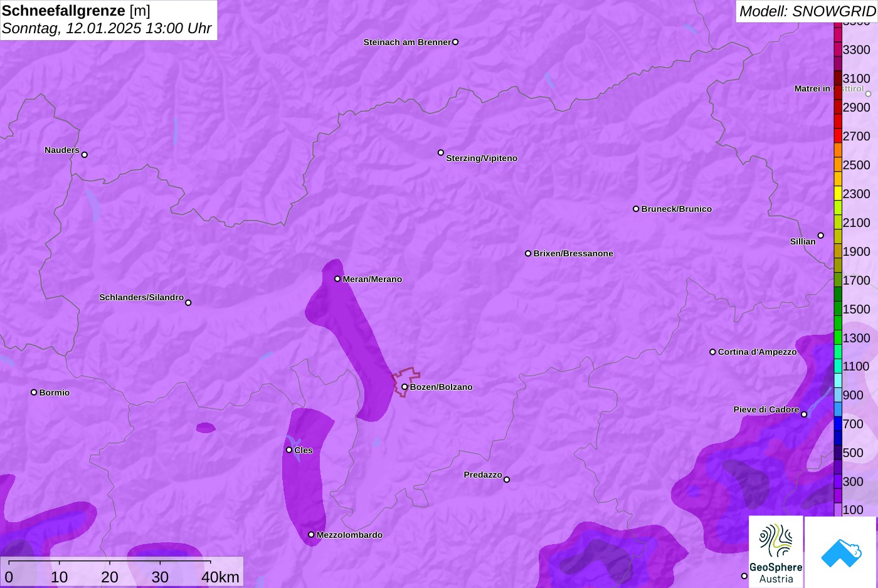The width and height of the screenshot is (878, 588).
Task: Click the Steinach am Brenner location marker
Action: (455, 42)
